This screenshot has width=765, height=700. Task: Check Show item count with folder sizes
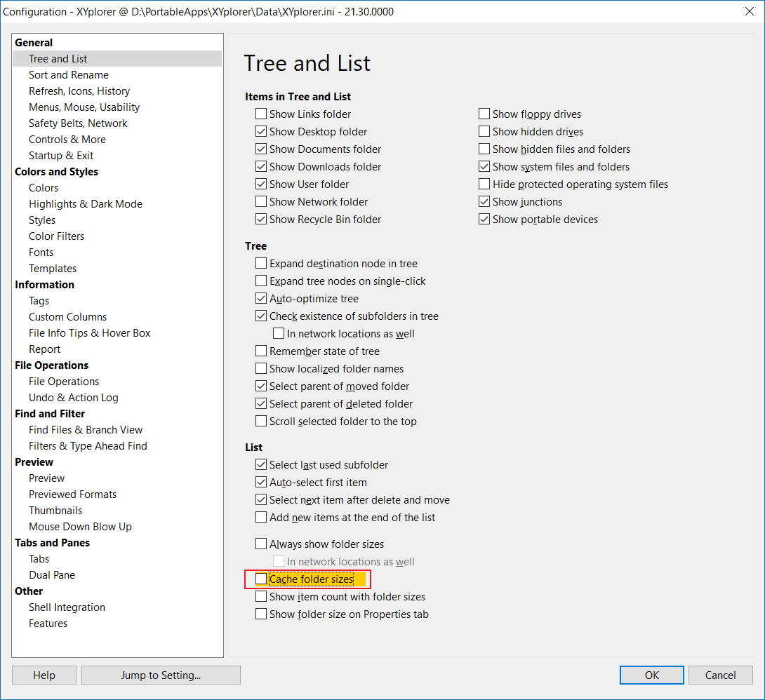click(261, 597)
